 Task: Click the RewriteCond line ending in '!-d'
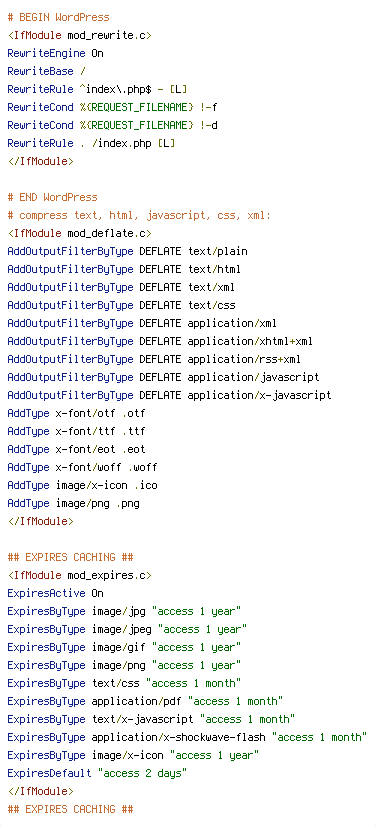coord(113,125)
